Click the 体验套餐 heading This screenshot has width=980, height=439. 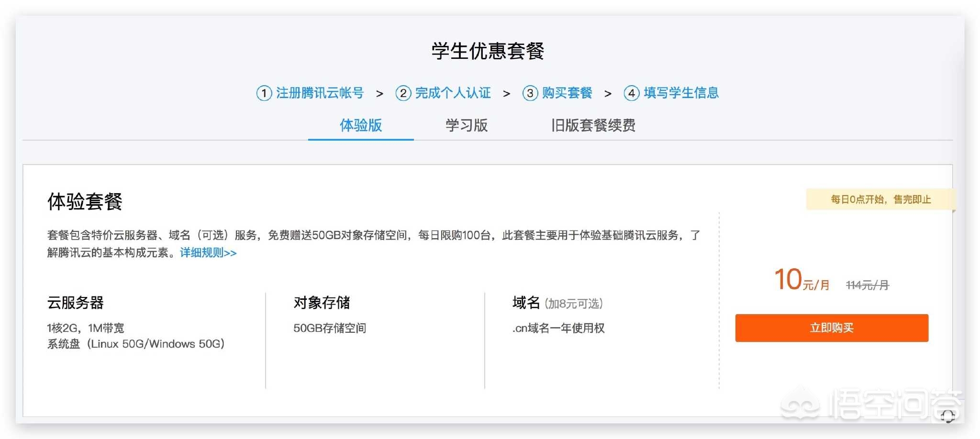[85, 201]
